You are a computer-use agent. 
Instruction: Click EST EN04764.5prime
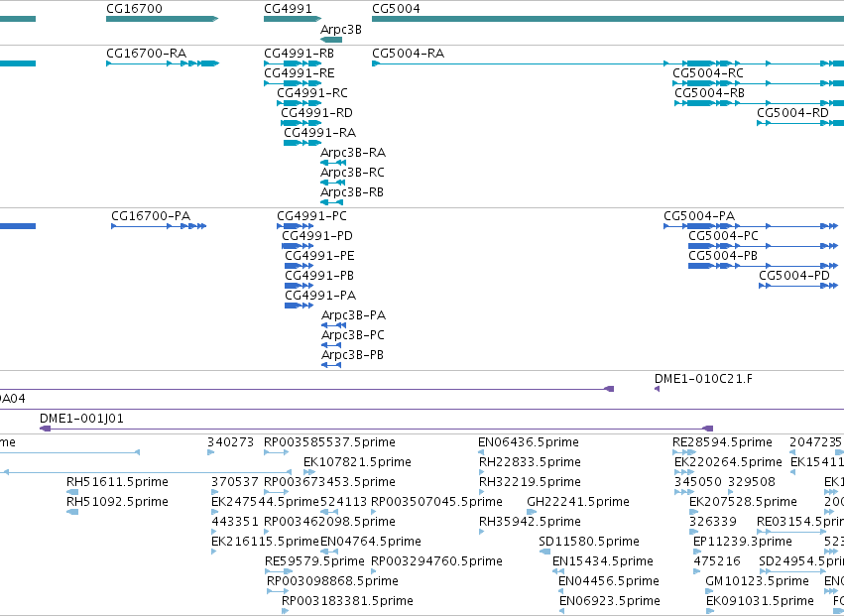coord(371,543)
